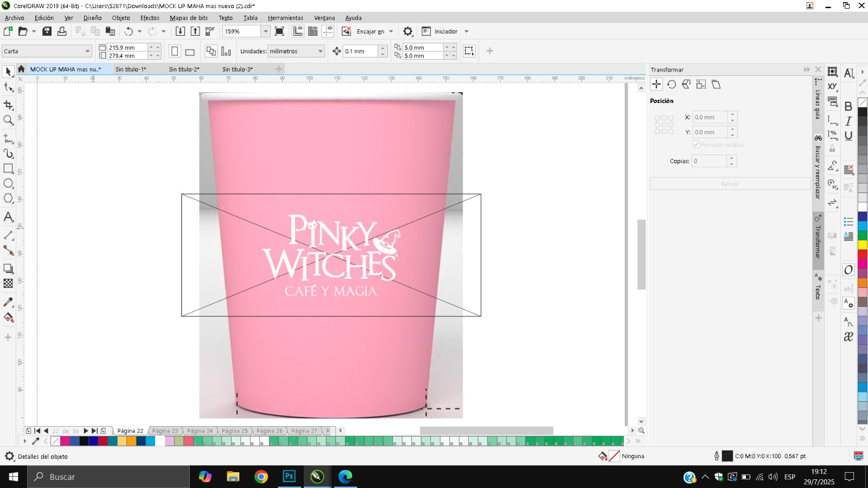Screen dimensions: 868x488
Task: Open the Carta page size dropdown
Action: [x=87, y=51]
